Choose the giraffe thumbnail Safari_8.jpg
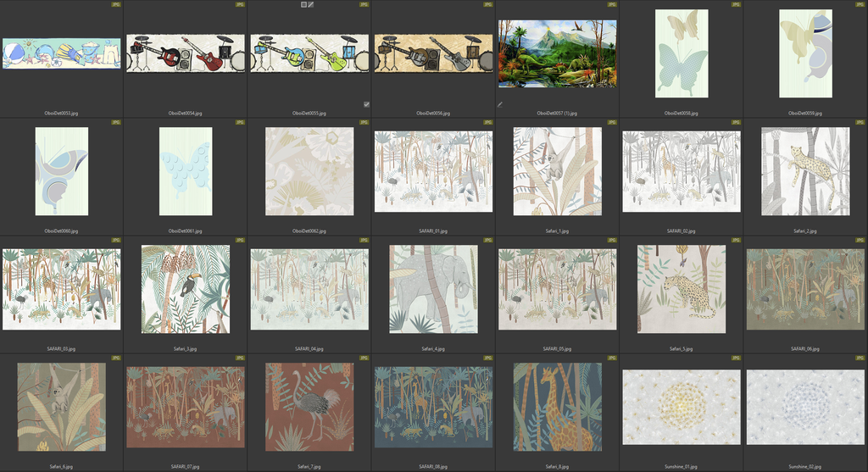Screen dimensions: 868x472 pos(557,407)
